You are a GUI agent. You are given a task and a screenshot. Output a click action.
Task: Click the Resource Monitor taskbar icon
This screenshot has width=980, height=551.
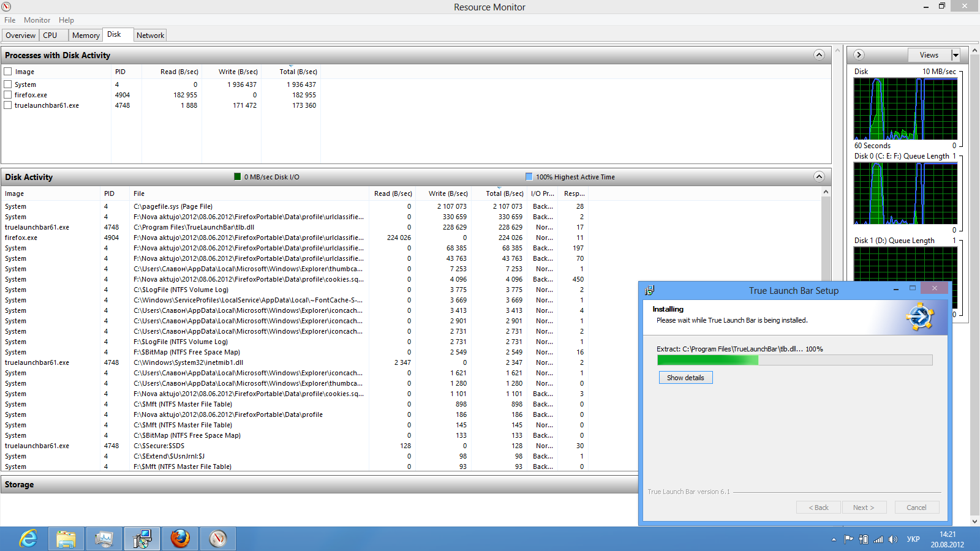point(218,539)
